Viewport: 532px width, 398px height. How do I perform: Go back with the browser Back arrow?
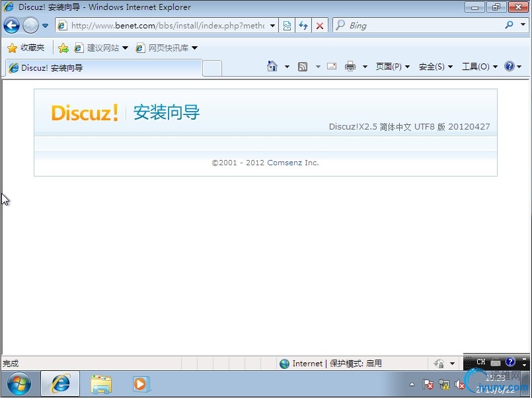tap(11, 25)
